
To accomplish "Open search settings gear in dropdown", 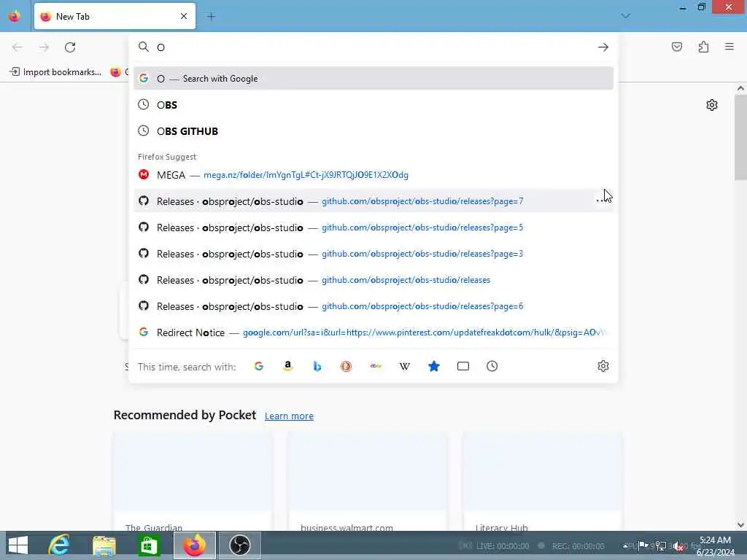I will (603, 366).
